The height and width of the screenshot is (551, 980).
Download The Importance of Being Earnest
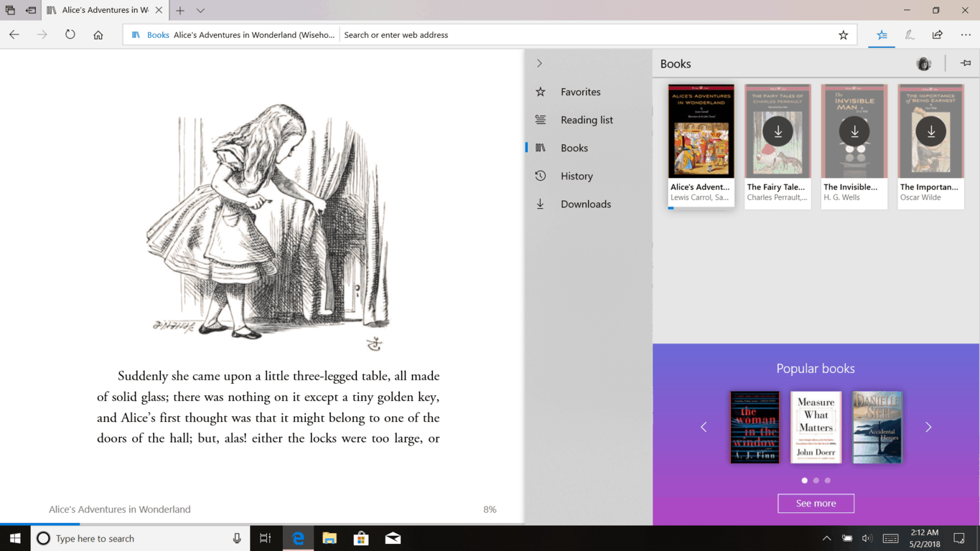[931, 131]
